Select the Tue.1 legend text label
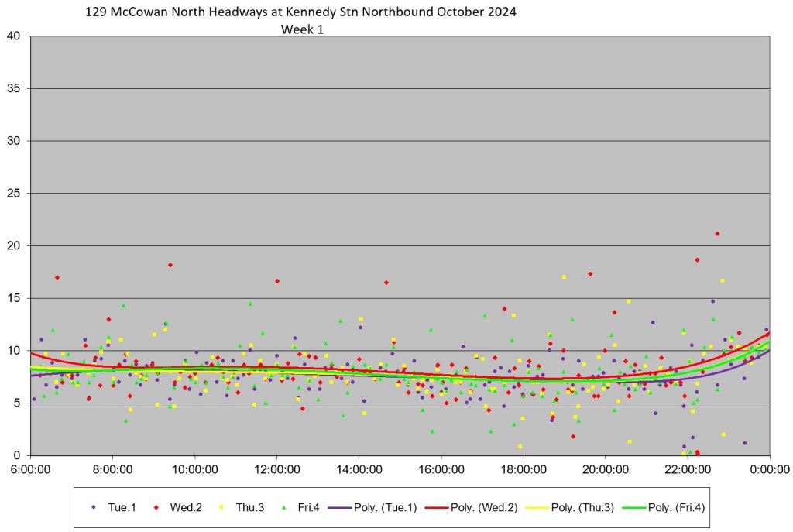Screen dimensions: 793x532 (x=122, y=507)
